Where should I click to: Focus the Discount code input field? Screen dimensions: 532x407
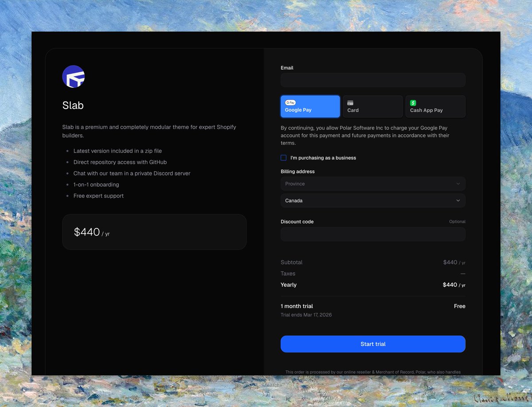pyautogui.click(x=373, y=234)
